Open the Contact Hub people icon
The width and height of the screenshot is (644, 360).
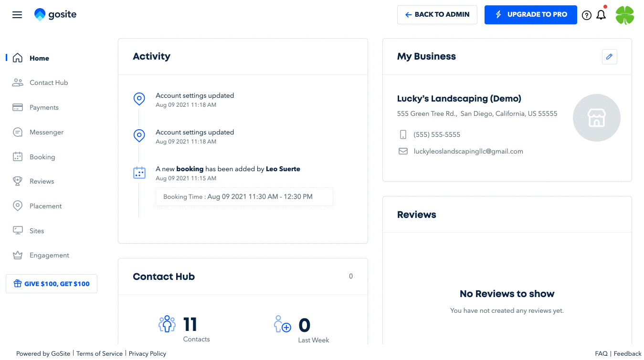tap(17, 82)
